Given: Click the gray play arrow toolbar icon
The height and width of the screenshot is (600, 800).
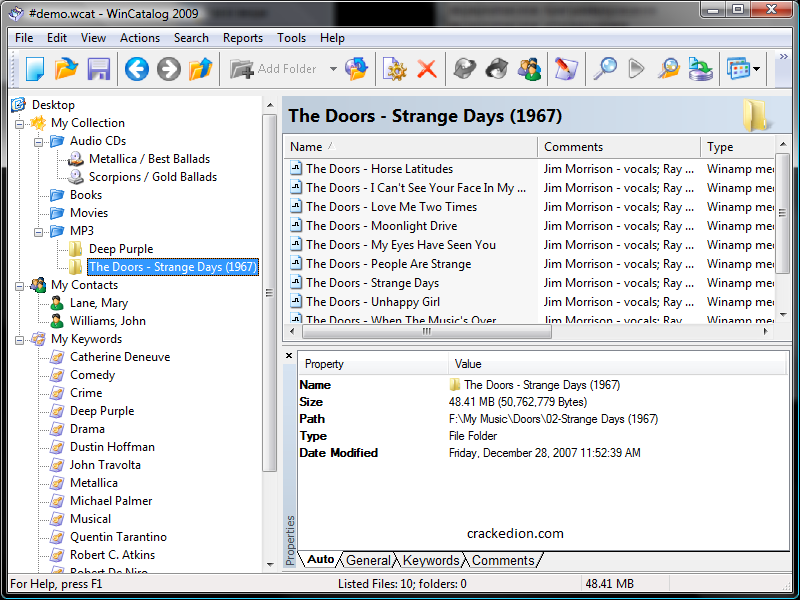Looking at the screenshot, I should point(636,68).
